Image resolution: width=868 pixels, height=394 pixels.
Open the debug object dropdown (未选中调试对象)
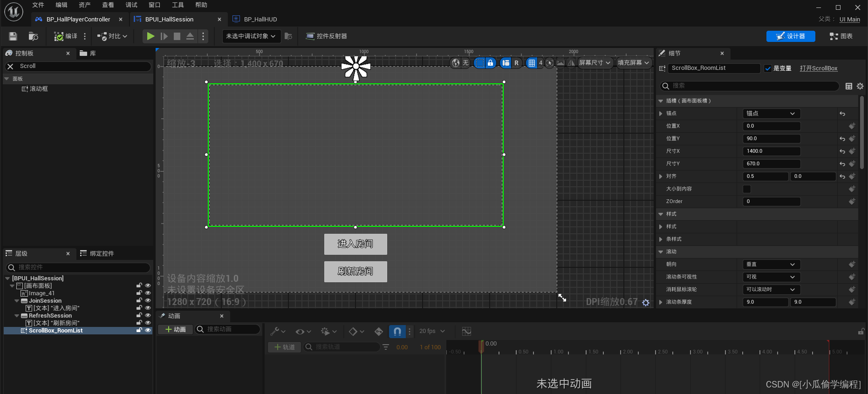click(x=252, y=36)
